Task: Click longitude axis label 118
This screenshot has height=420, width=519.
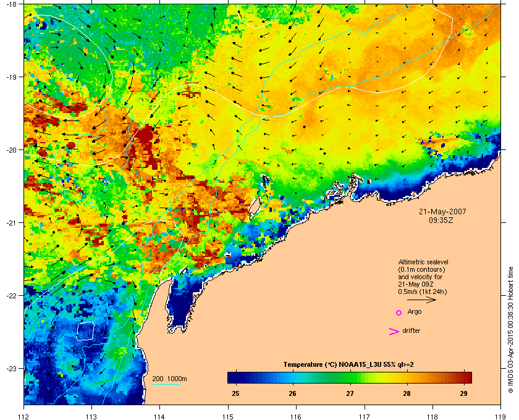Action: tap(432, 417)
